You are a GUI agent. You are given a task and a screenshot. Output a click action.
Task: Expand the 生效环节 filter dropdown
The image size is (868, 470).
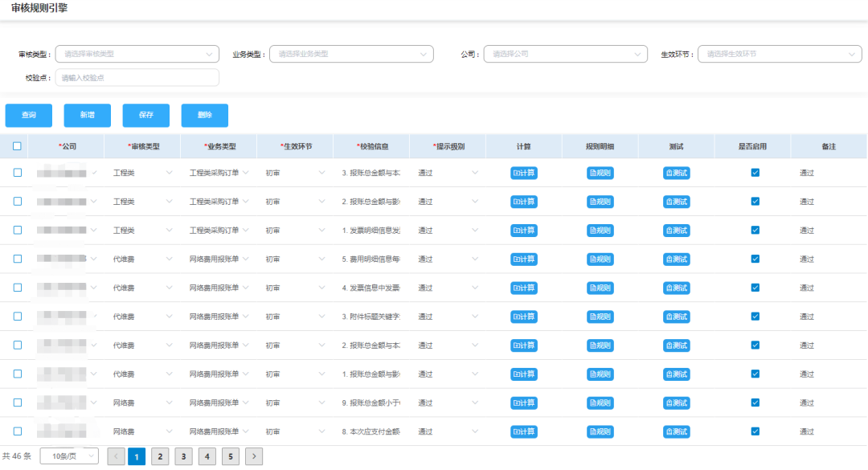[x=779, y=54]
